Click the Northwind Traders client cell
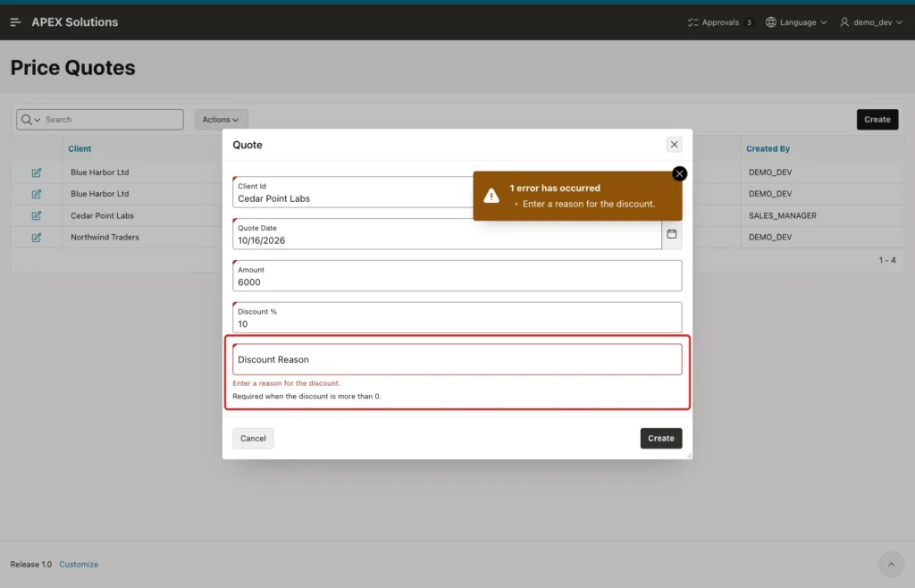Viewport: 915px width, 588px height. pos(105,238)
